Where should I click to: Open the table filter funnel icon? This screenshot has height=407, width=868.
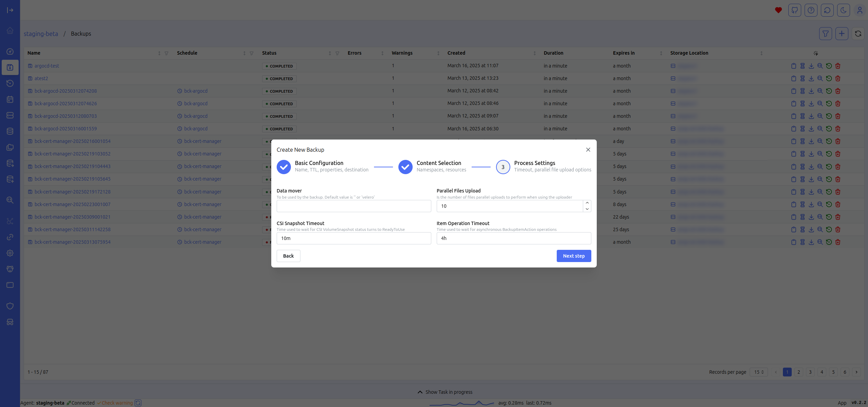pyautogui.click(x=825, y=34)
